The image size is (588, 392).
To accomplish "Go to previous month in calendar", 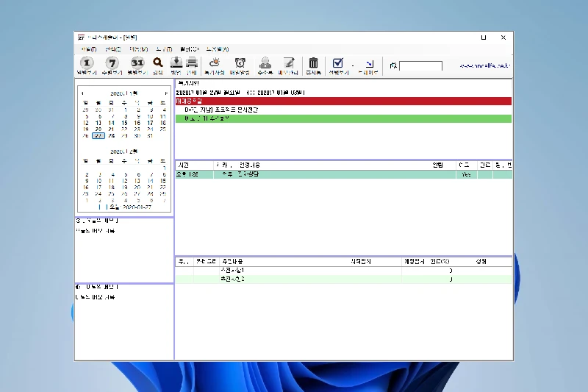I will click(x=82, y=93).
